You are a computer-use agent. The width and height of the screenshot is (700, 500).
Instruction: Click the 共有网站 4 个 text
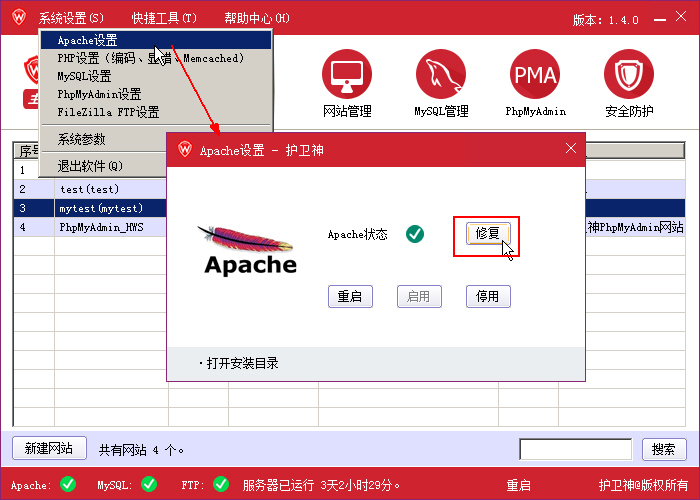point(142,450)
